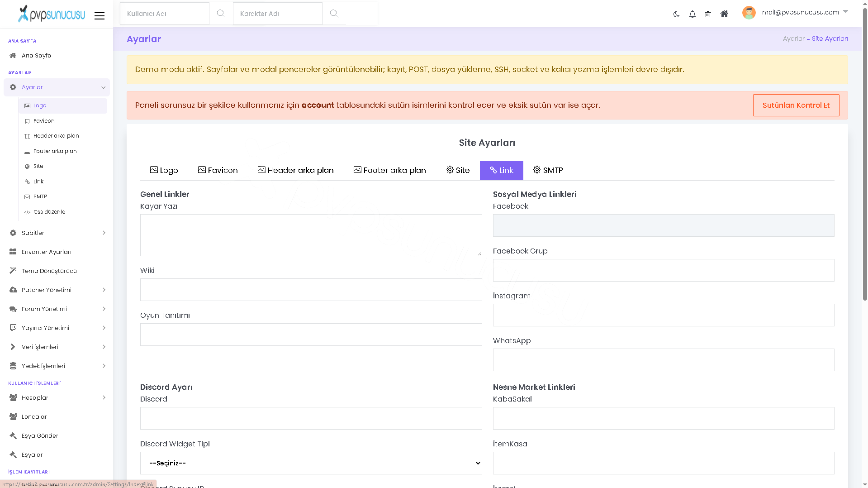Open the pvpsunucusu logo link

(x=51, y=14)
